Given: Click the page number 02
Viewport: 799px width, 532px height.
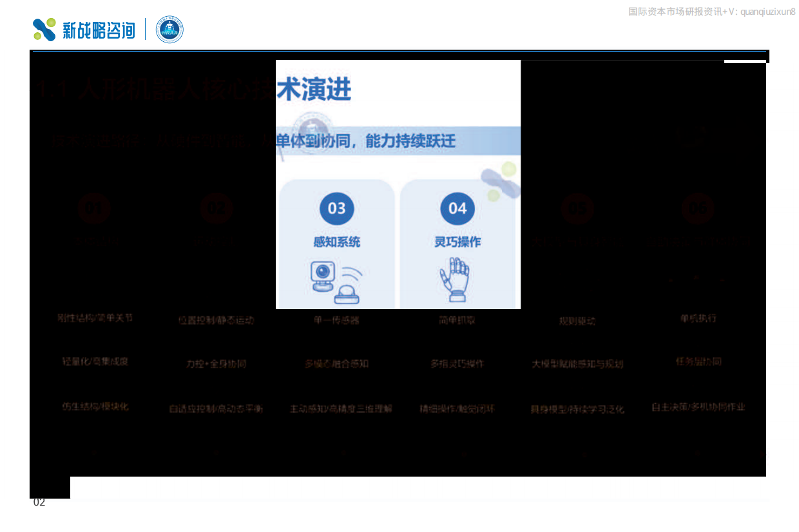Looking at the screenshot, I should (40, 503).
